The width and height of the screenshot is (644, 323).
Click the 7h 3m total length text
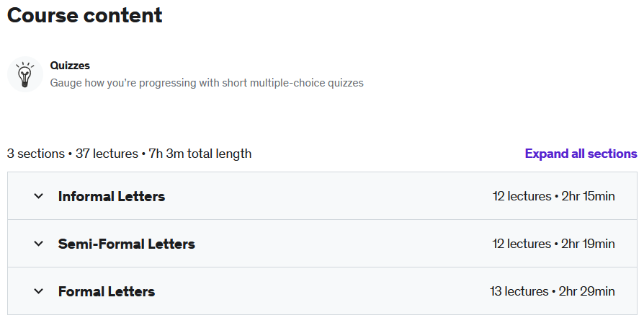[x=200, y=154]
